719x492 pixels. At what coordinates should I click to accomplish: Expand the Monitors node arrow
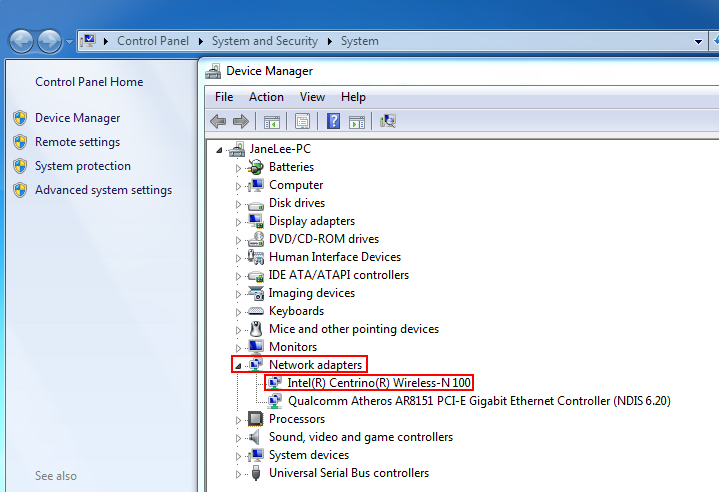[238, 348]
